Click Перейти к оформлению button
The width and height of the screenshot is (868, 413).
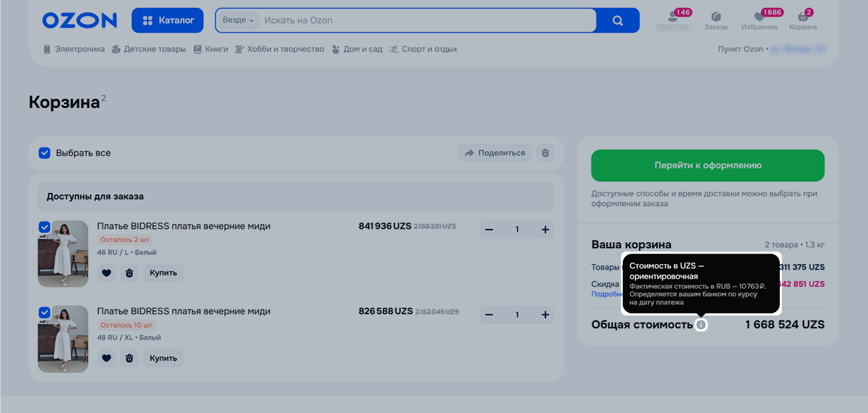click(707, 165)
